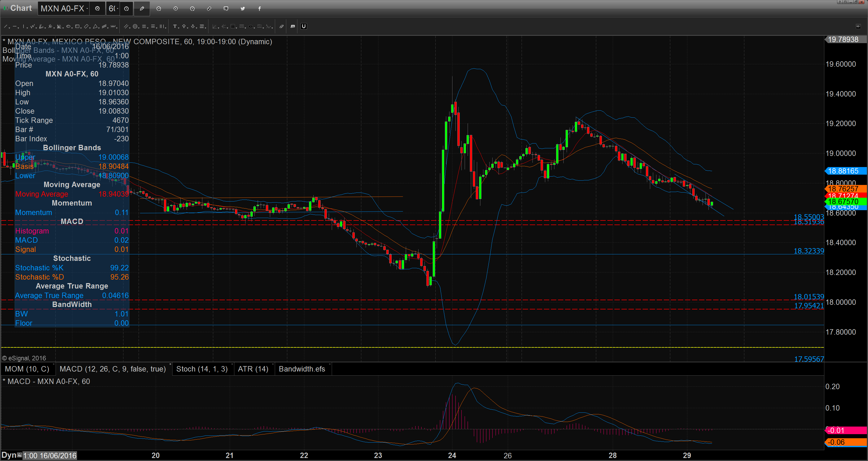Screen dimensions: 868x461
Task: Click the green 18.67570 price marker
Action: 845,201
